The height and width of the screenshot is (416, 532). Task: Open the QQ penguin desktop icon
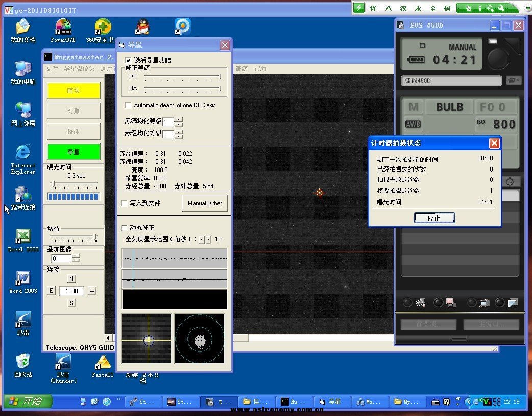(143, 27)
